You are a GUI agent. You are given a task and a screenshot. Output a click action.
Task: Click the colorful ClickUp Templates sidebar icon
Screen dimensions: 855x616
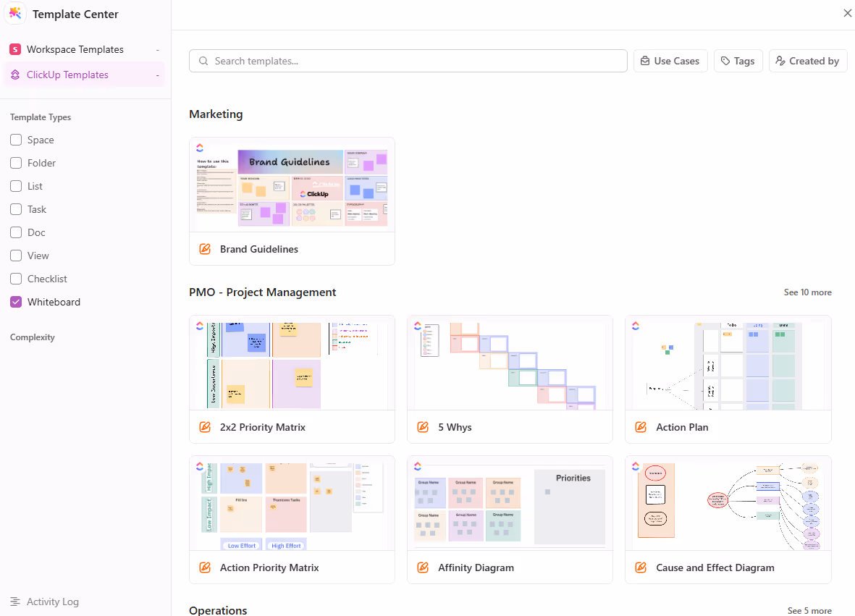(x=16, y=75)
